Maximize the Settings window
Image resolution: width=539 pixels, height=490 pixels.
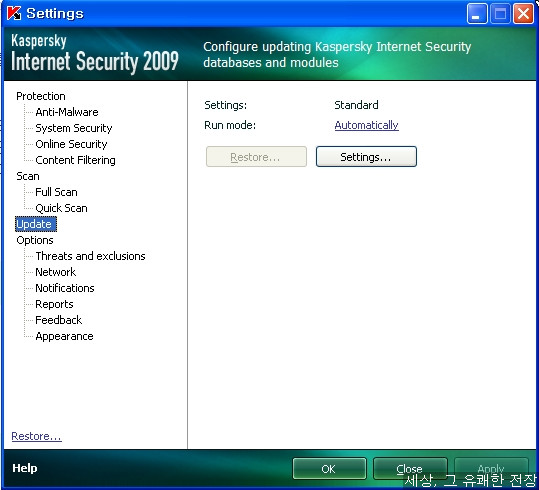[500, 14]
